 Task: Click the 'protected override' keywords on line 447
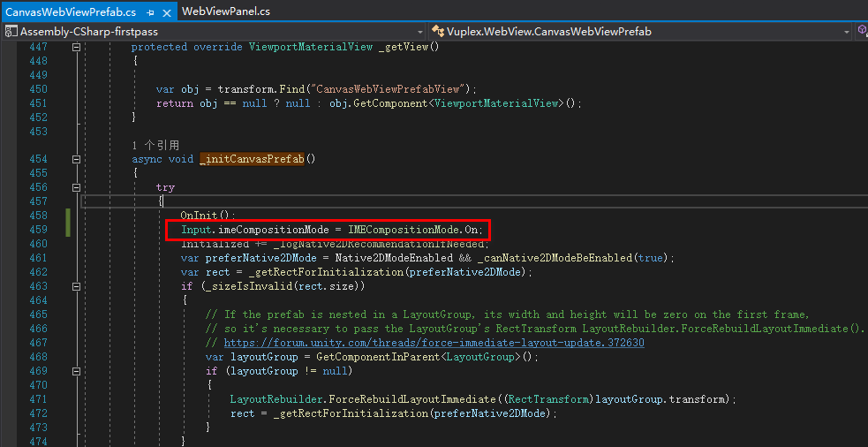(186, 47)
